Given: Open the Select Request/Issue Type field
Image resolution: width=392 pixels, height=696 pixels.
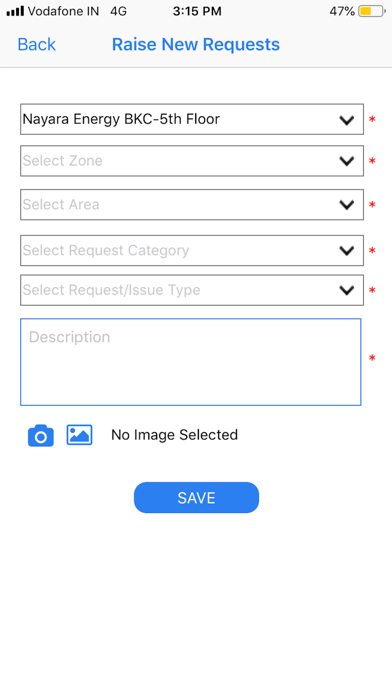Looking at the screenshot, I should [x=192, y=290].
